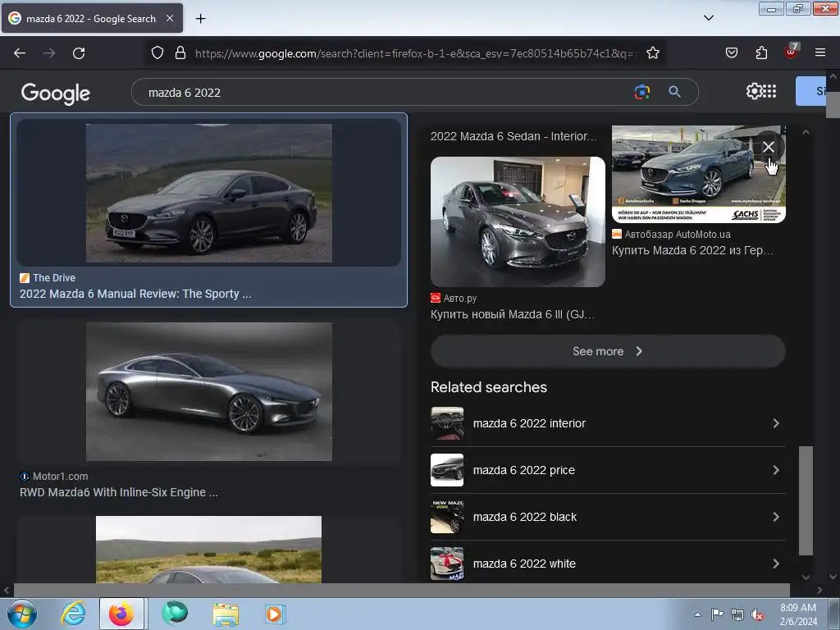840x630 pixels.
Task: Launch Internet Explorer from taskbar
Action: tap(73, 614)
